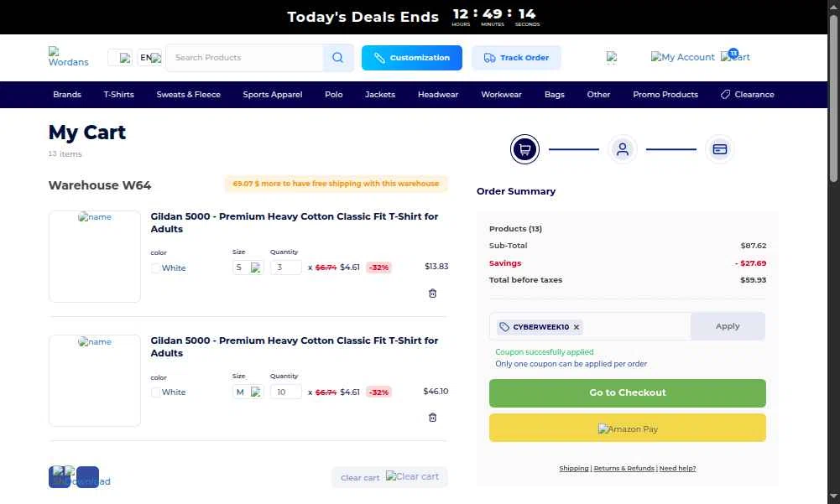Click the cart step icon in progress
840x504 pixels.
pyautogui.click(x=524, y=149)
